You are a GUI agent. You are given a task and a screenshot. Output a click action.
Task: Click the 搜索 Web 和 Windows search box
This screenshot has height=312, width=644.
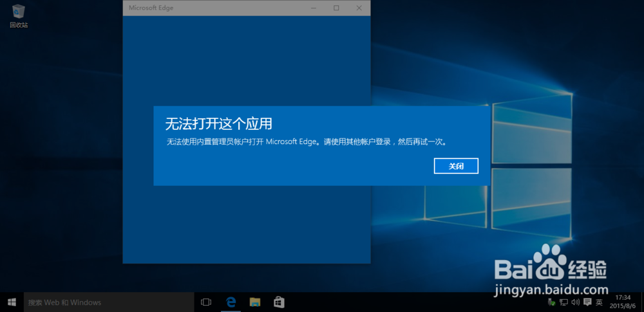point(109,302)
